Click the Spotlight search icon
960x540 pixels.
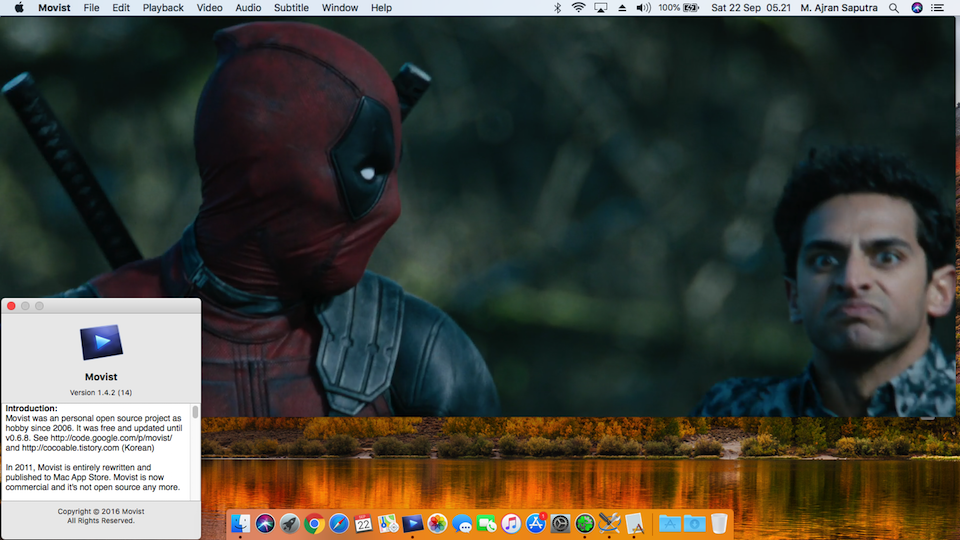point(893,8)
